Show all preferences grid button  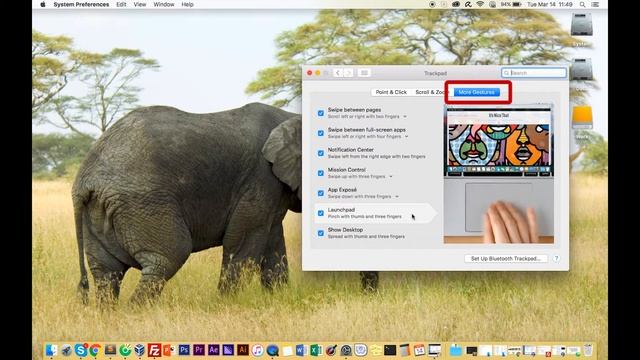coord(364,73)
